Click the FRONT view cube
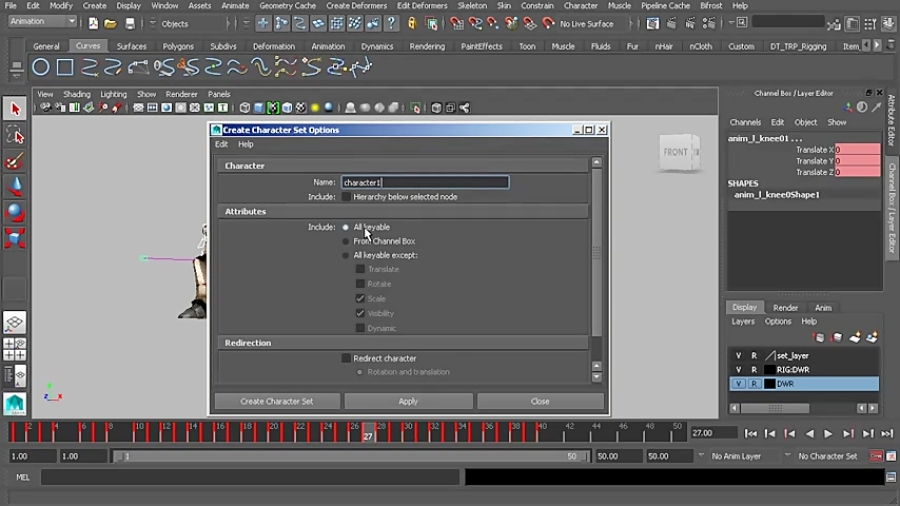The height and width of the screenshot is (506, 900). [678, 152]
